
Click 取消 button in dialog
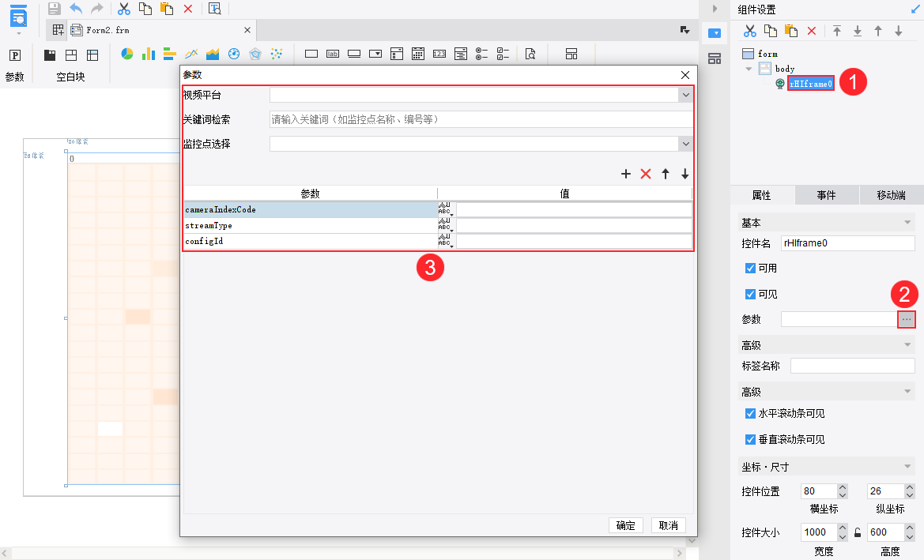click(668, 525)
